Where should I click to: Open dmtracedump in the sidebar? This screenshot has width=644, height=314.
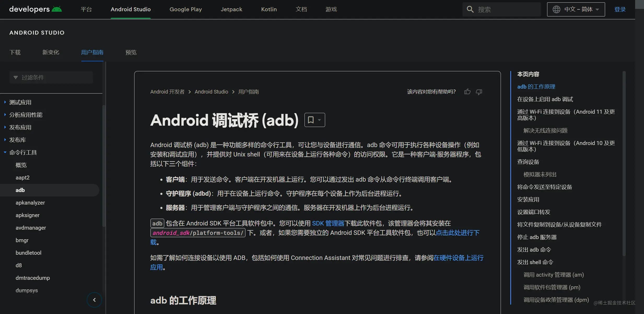33,278
